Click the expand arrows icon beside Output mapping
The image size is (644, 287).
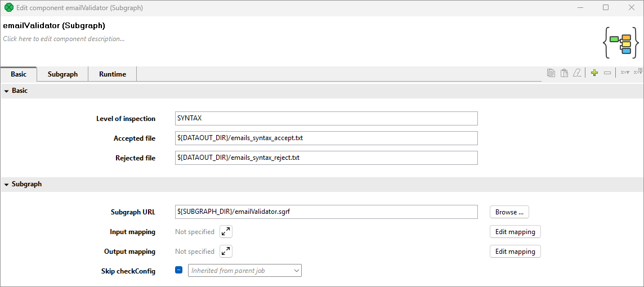point(226,252)
